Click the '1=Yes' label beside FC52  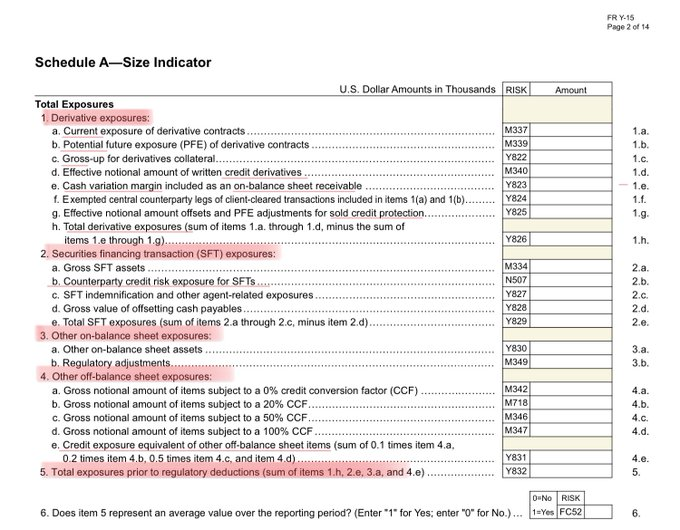[543, 512]
